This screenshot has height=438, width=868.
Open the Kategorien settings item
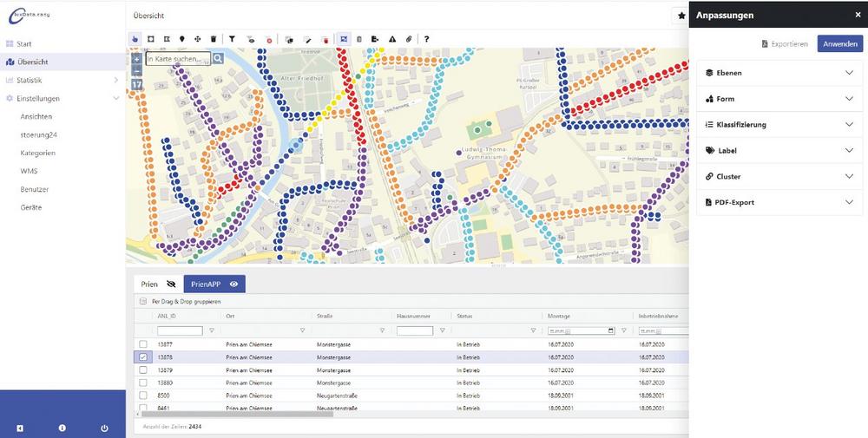(38, 153)
